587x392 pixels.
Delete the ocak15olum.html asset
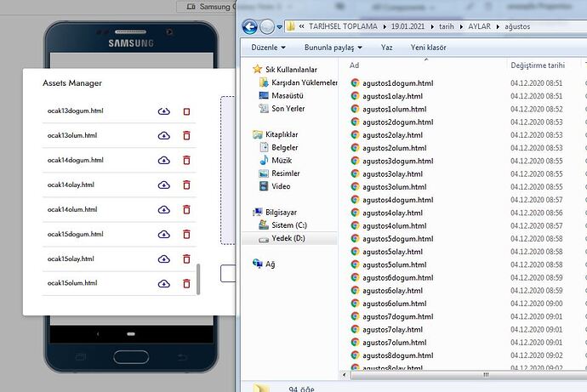click(186, 283)
